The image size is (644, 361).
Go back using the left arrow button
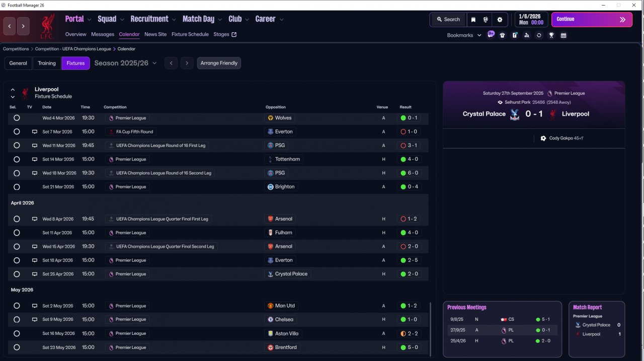click(x=10, y=26)
